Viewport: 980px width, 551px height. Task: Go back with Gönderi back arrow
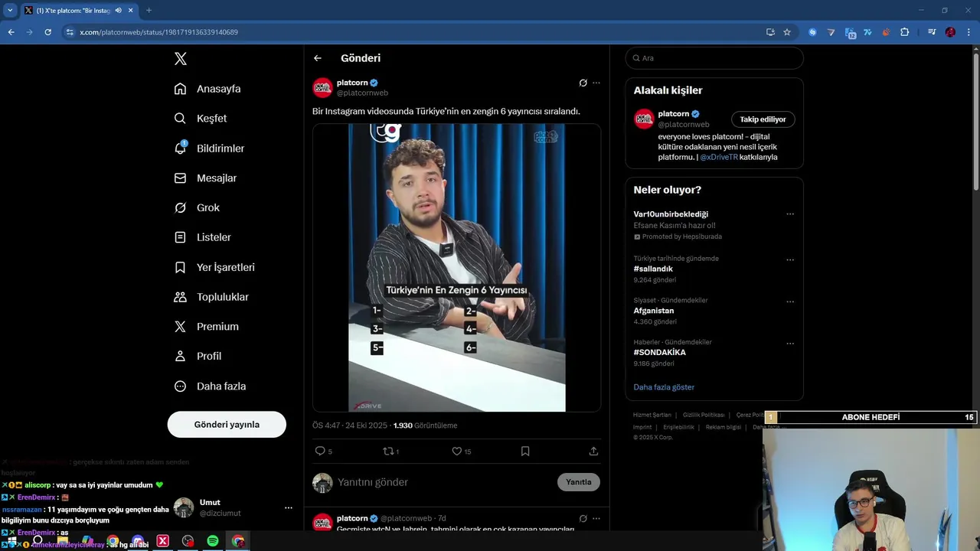pyautogui.click(x=318, y=58)
